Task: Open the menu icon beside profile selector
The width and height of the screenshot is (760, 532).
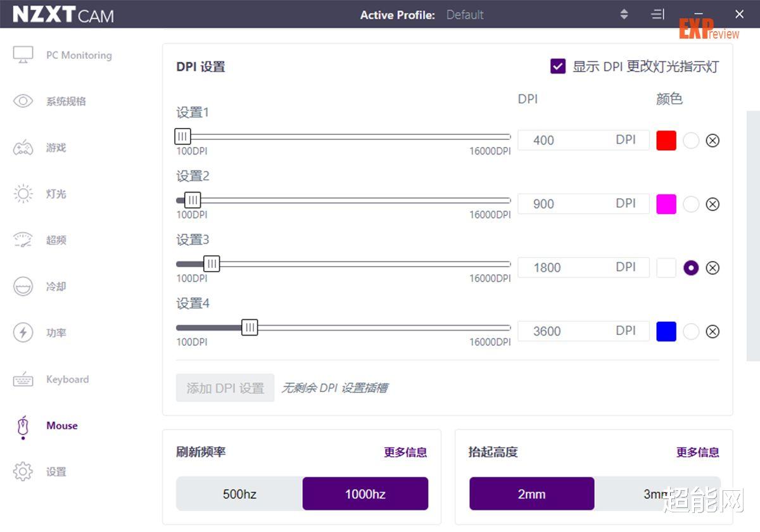Action: 657,14
